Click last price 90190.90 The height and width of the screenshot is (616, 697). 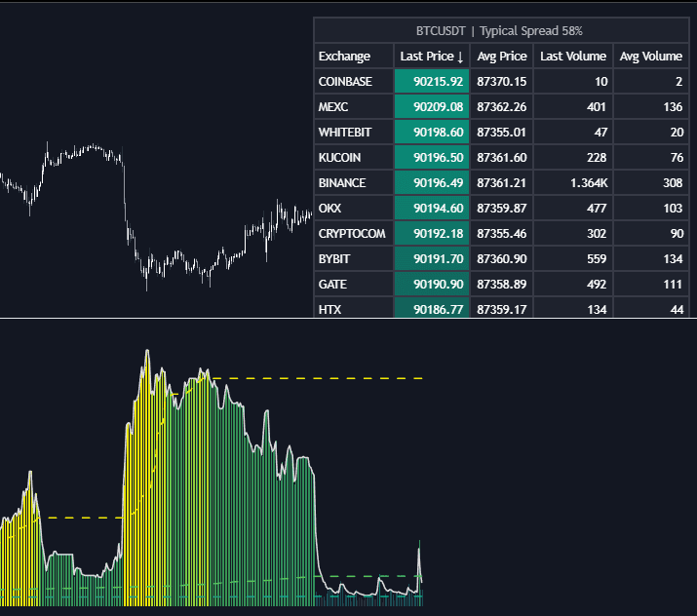click(x=432, y=284)
